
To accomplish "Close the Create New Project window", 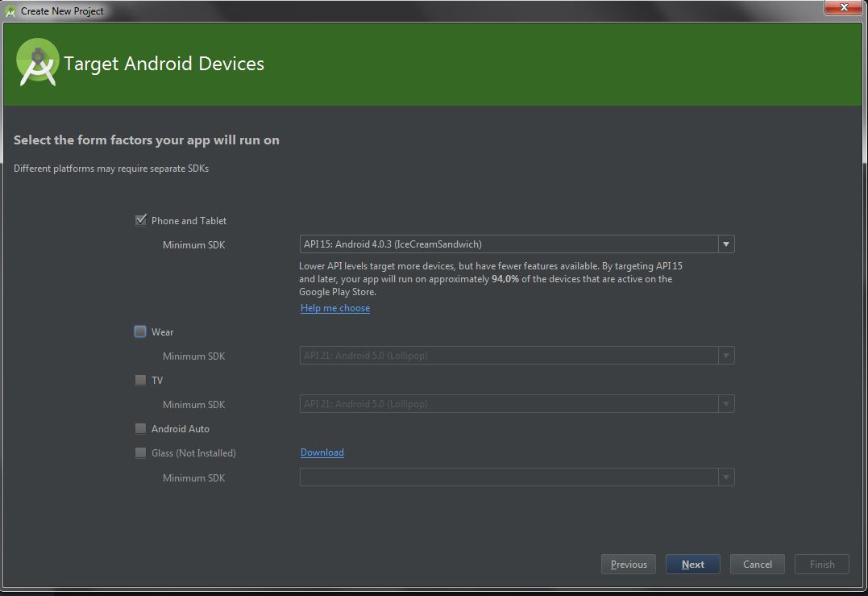I will (x=844, y=7).
